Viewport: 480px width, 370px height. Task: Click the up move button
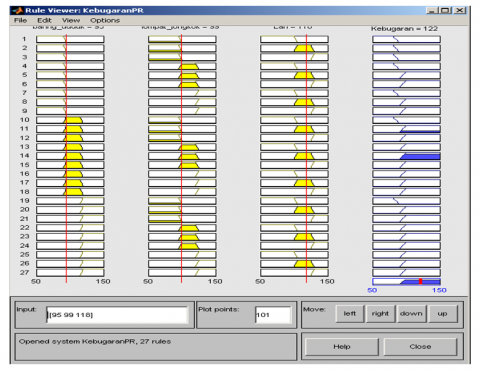(442, 314)
